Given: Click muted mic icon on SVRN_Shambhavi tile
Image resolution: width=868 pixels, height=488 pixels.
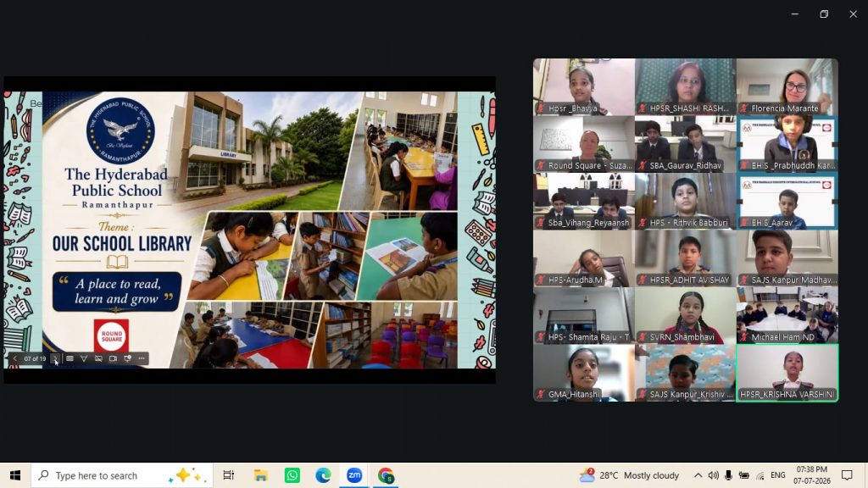Looking at the screenshot, I should [x=643, y=337].
